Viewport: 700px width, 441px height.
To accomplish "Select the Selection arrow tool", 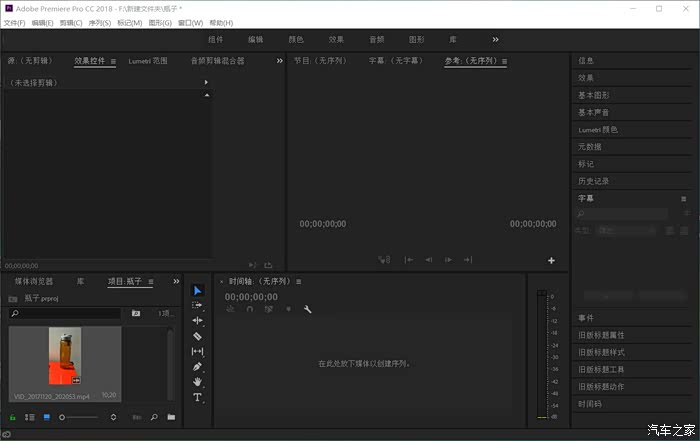I will [197, 291].
